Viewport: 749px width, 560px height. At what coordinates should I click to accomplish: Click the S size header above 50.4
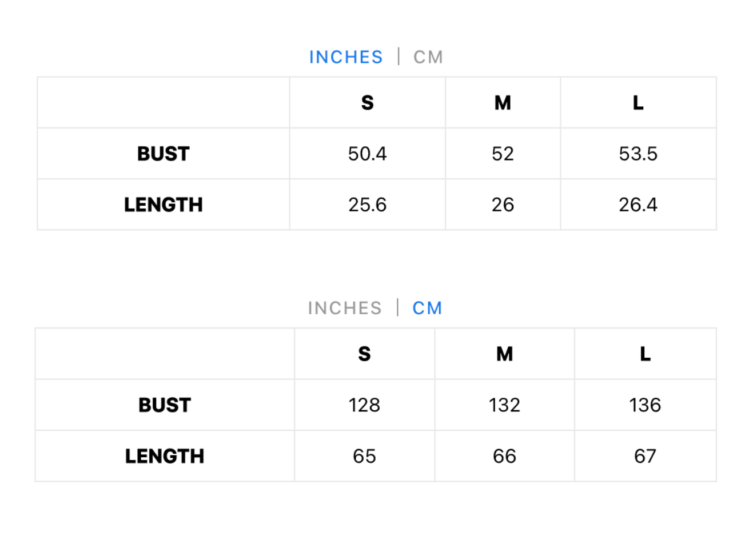(x=367, y=103)
